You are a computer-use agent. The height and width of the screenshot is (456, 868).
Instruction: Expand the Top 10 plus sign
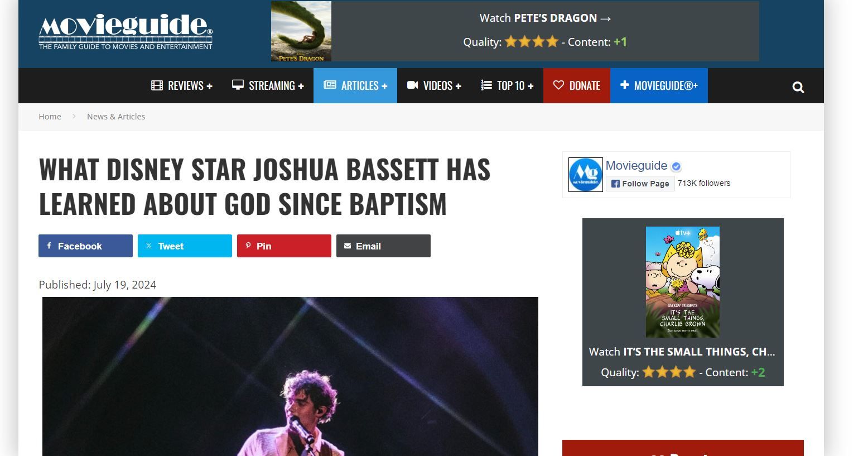point(530,86)
